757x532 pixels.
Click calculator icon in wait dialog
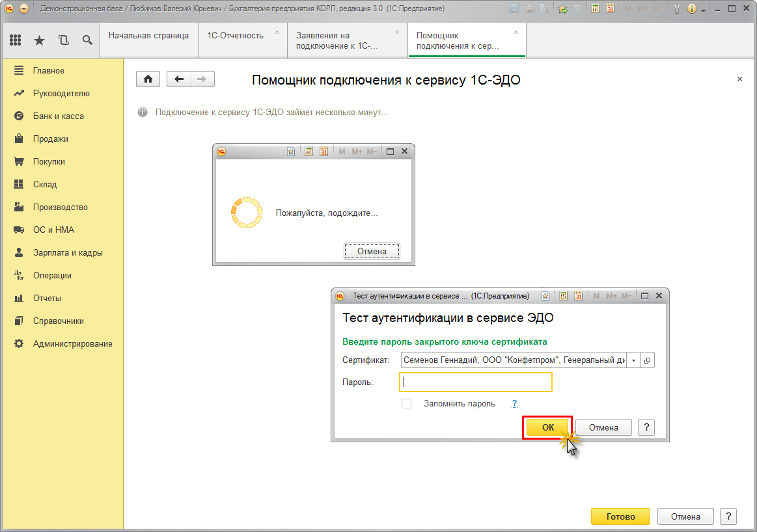click(309, 152)
